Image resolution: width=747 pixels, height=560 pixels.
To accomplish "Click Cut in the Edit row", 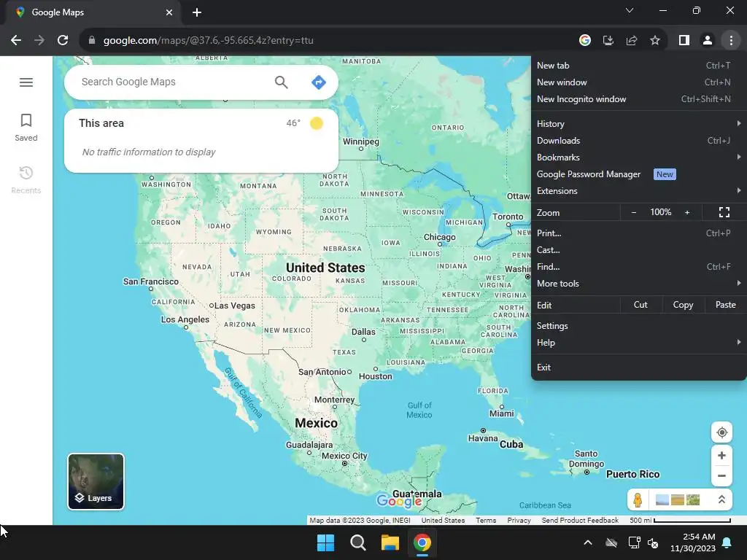I will point(640,305).
